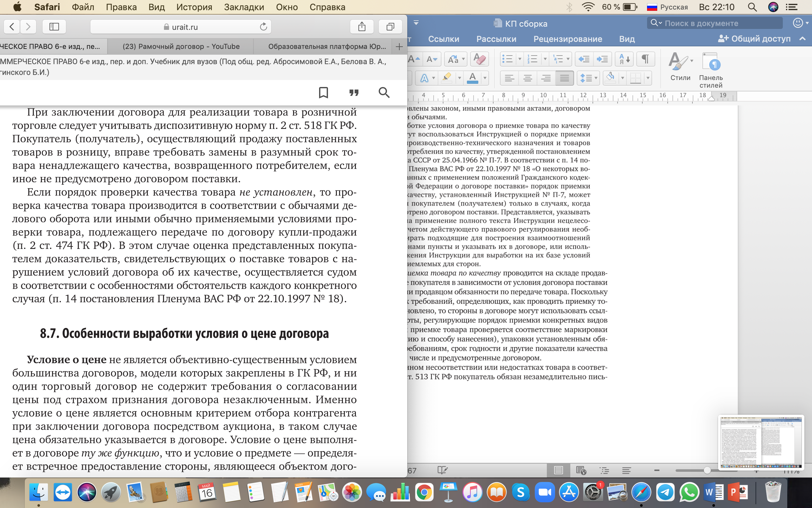
Task: Open line spacing dropdown in Word
Action: point(588,79)
